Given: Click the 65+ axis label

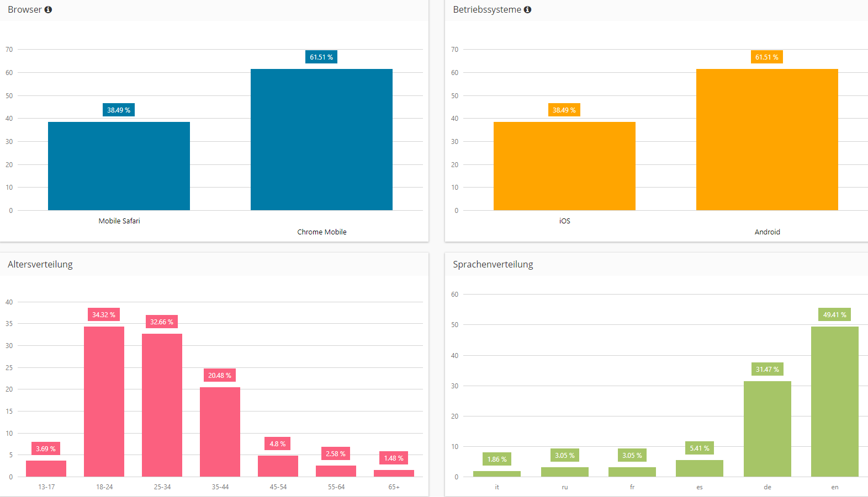Looking at the screenshot, I should (394, 487).
